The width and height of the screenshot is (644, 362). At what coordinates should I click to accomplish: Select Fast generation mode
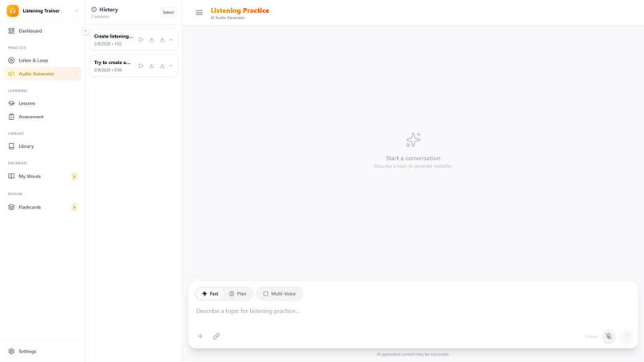coord(210,294)
